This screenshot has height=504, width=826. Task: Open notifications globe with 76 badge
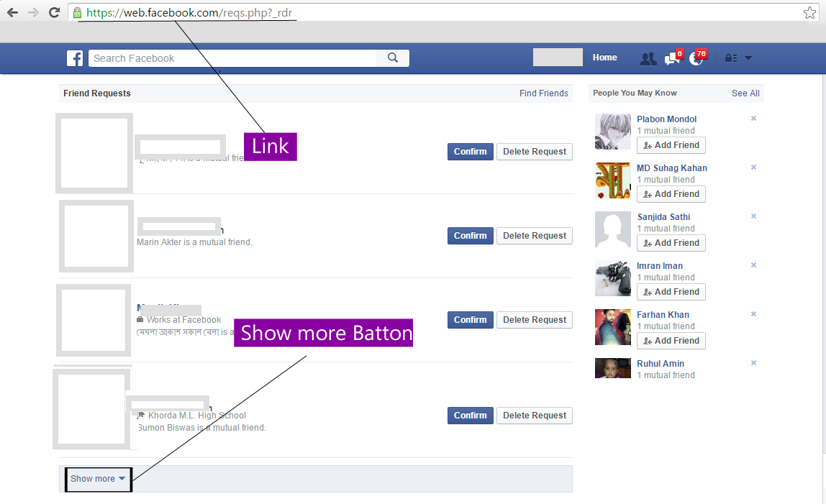697,58
